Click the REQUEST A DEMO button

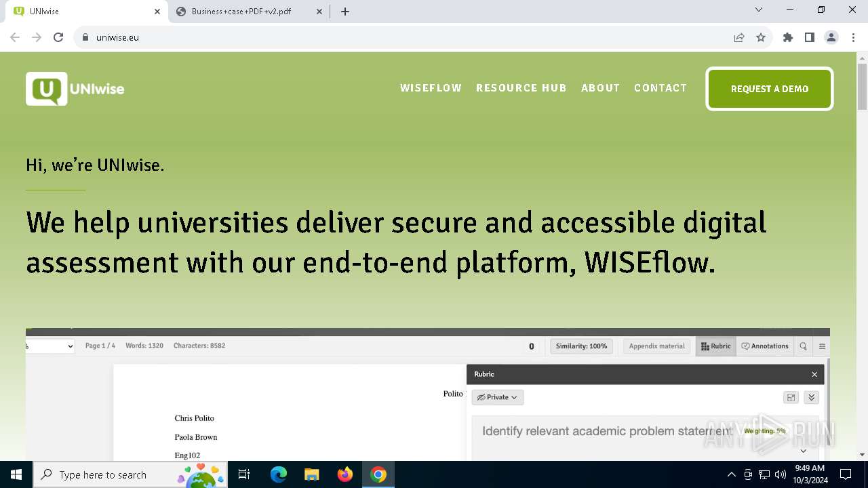pos(770,89)
